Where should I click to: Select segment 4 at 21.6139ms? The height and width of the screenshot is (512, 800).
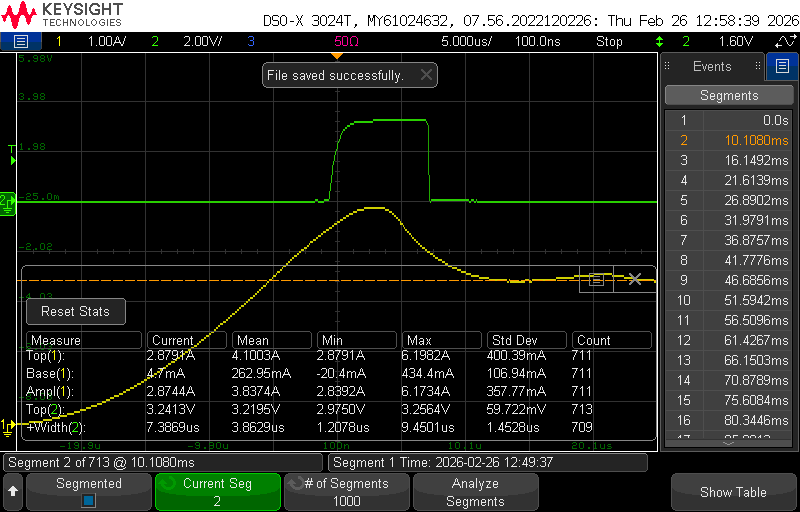729,181
